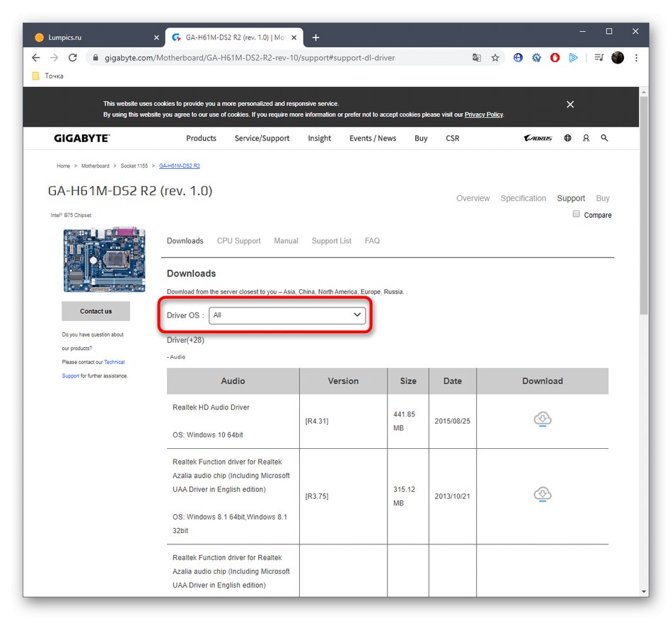Tick the Compare checkbox

[577, 214]
